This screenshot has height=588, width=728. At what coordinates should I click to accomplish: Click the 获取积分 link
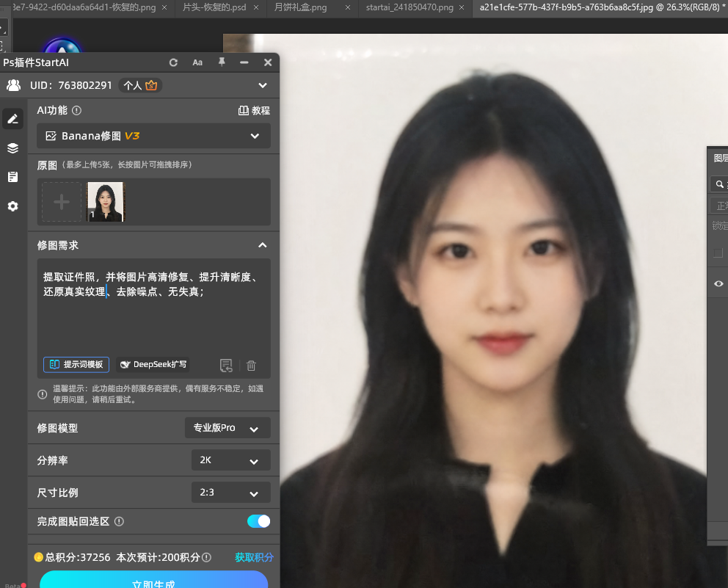[254, 557]
